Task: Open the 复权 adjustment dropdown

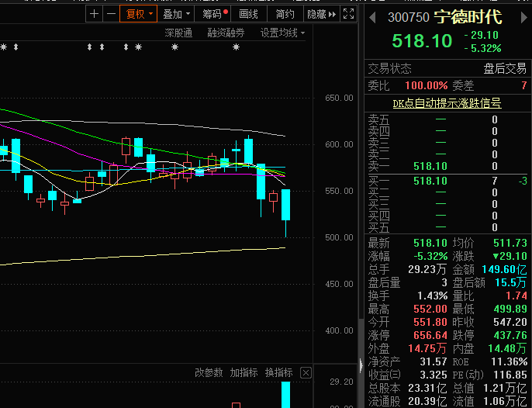Action: [138, 14]
